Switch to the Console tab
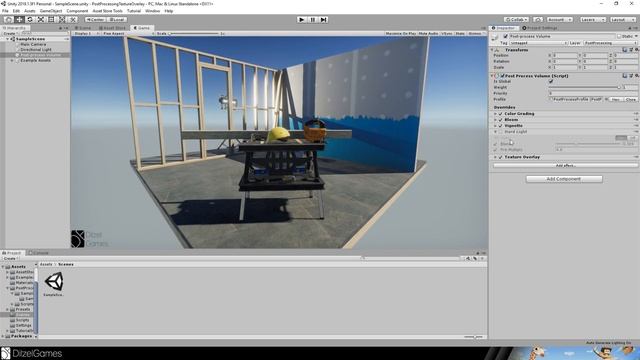Viewport: 640px width, 360px height. (x=39, y=253)
